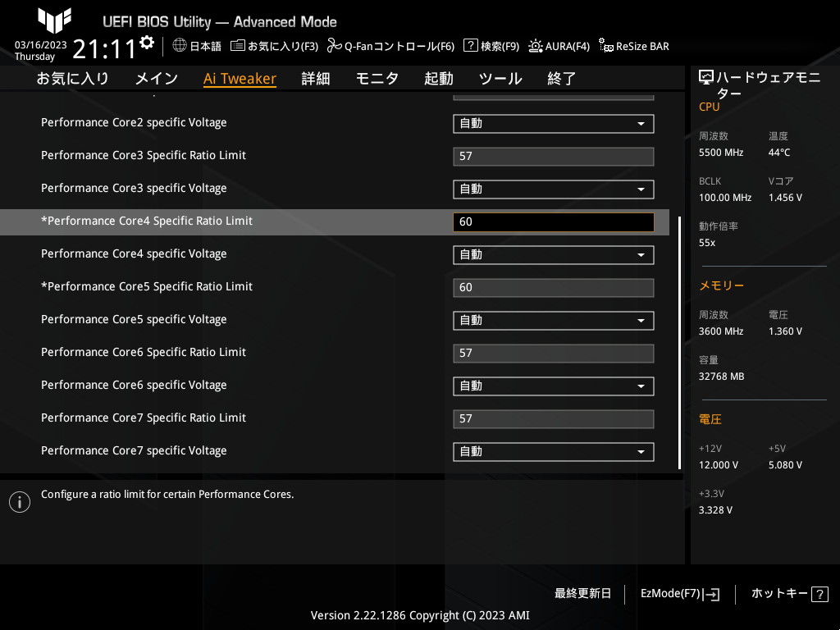Click the hardware monitor display icon
This screenshot has width=840, height=630.
(x=706, y=78)
